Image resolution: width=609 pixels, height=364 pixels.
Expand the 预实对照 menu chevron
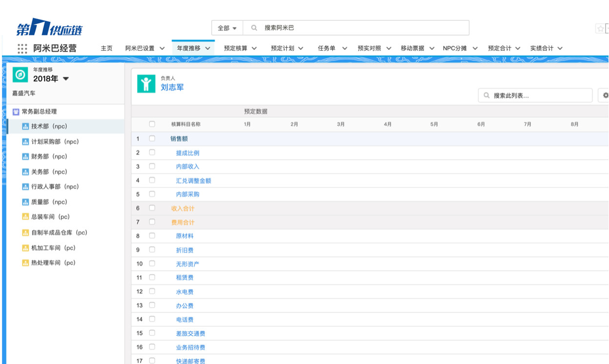coord(389,48)
